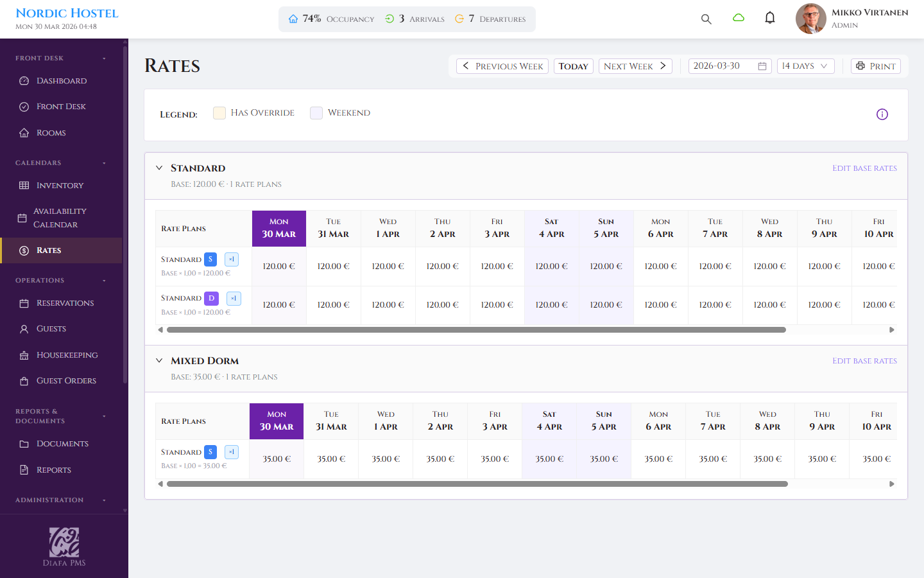Click the ×1 multiplier badge on Standard S plan
Viewport: 924px width, 578px height.
coord(231,259)
